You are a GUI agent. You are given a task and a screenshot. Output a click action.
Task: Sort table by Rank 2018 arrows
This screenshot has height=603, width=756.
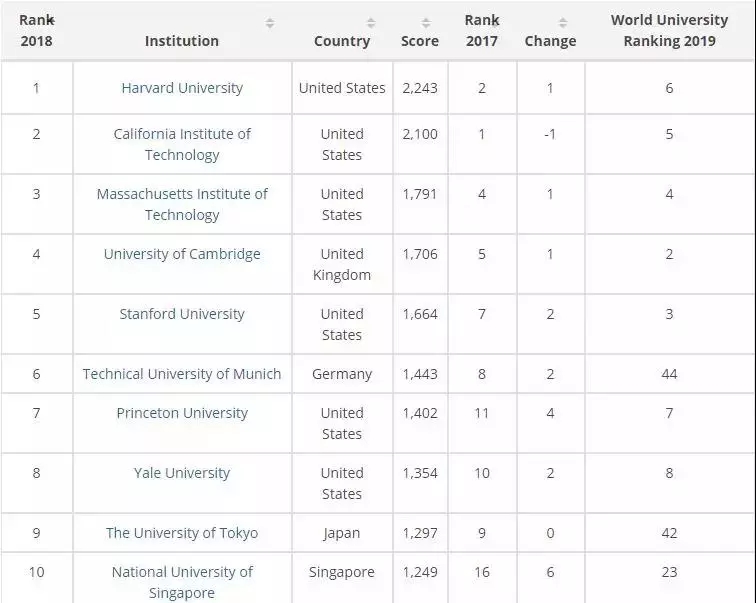point(51,20)
